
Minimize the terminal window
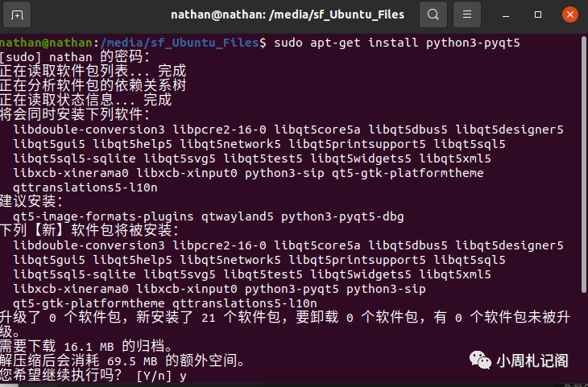pos(506,15)
